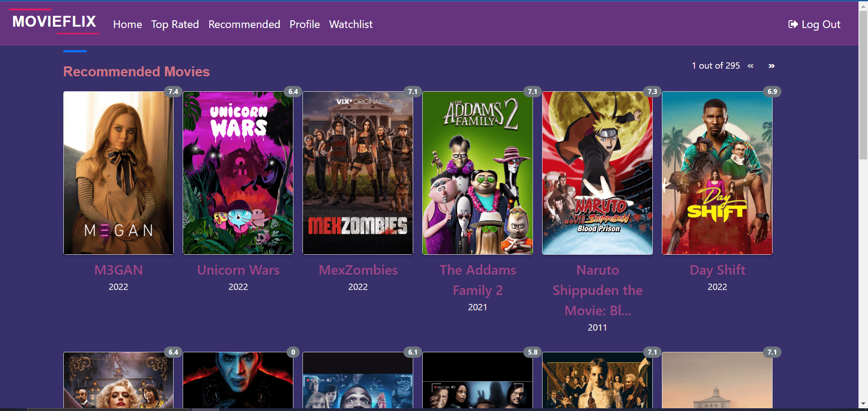Image resolution: width=868 pixels, height=411 pixels.
Task: Click the 6.9 rating badge on Day Shift
Action: click(773, 92)
